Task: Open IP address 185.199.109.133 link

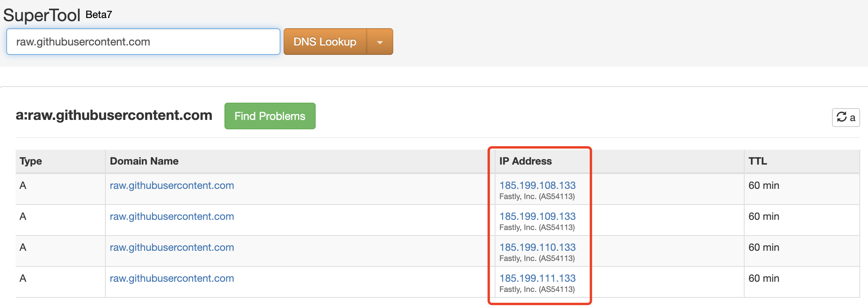Action: (537, 216)
